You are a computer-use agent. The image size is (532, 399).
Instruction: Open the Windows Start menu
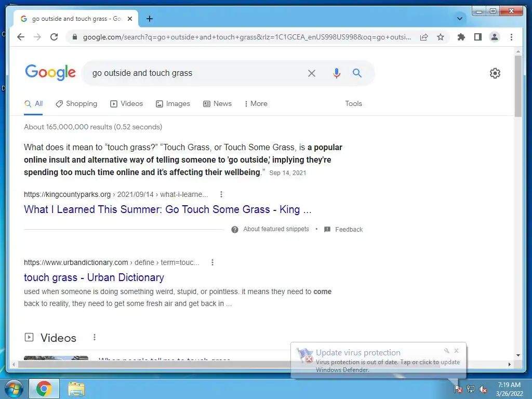pos(14,389)
